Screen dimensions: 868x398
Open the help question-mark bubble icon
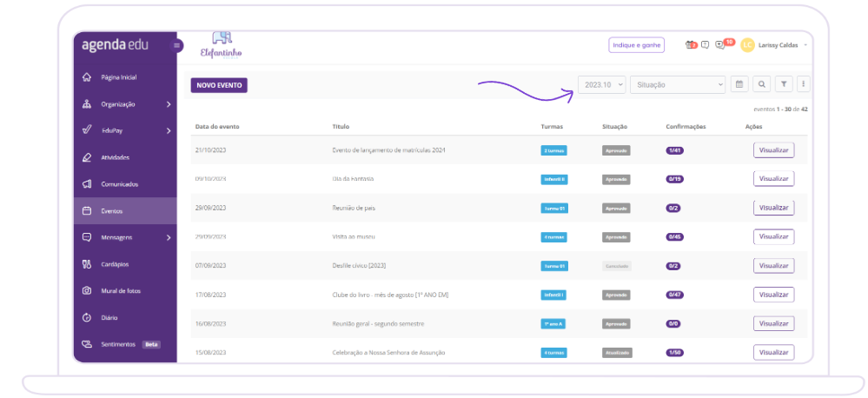point(705,45)
